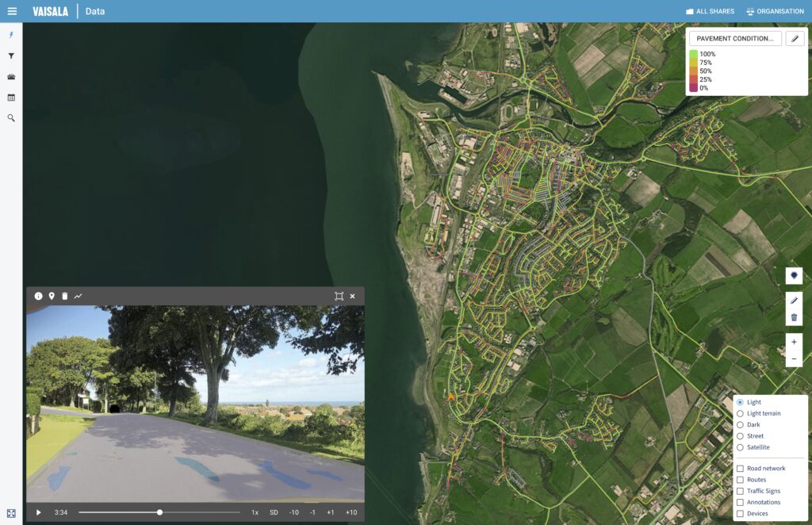Enable the Road network layer checkbox

click(x=740, y=469)
